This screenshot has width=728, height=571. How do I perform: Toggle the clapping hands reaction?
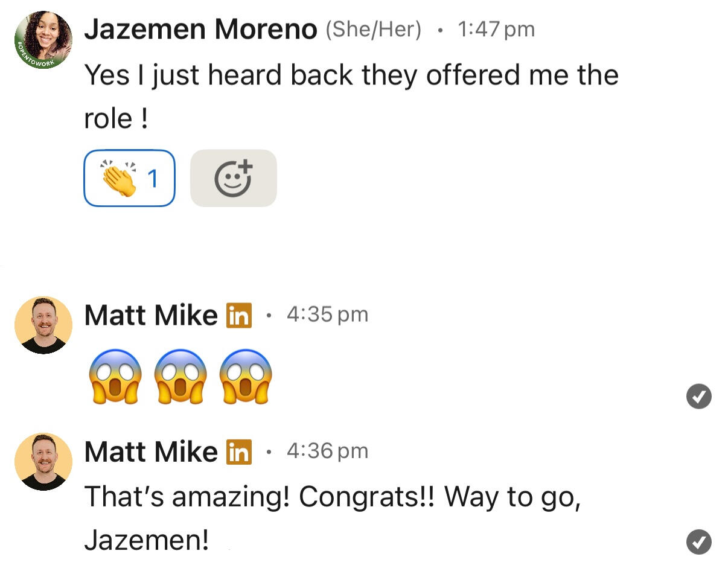(x=129, y=178)
